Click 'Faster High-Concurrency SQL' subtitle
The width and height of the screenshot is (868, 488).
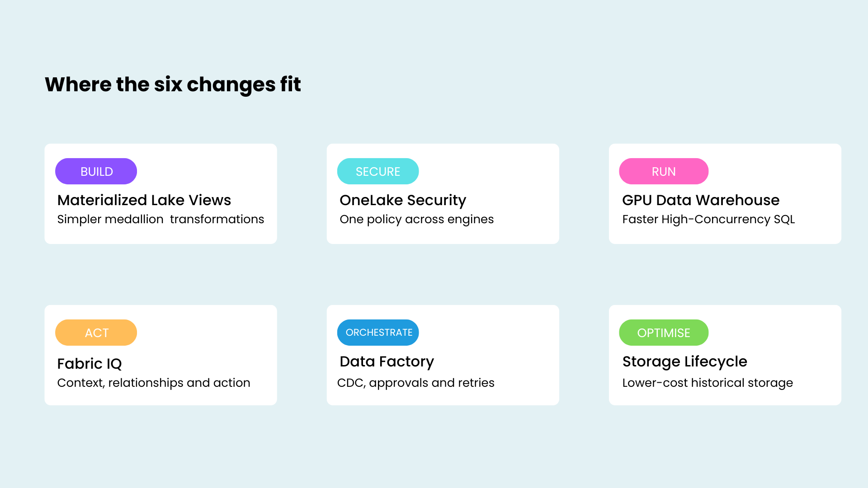708,219
